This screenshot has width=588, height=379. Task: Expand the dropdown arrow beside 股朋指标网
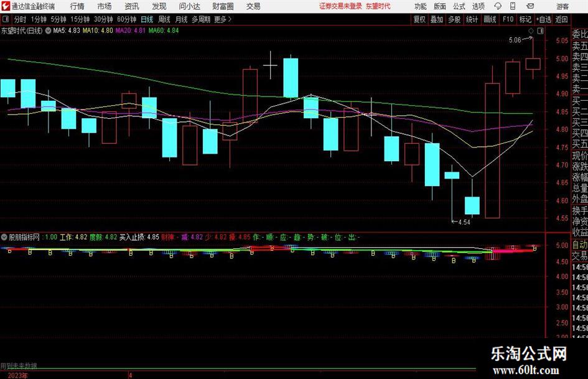(x=4, y=237)
